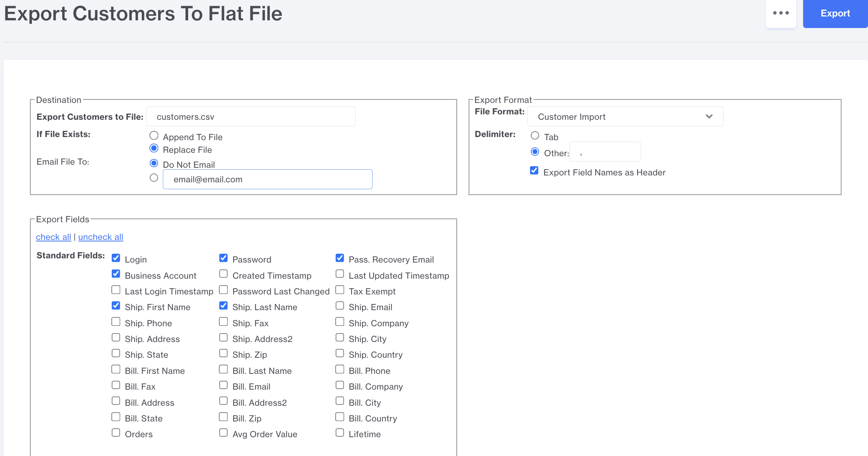The image size is (868, 456).
Task: Check the Bill. City checkbox
Action: [340, 401]
